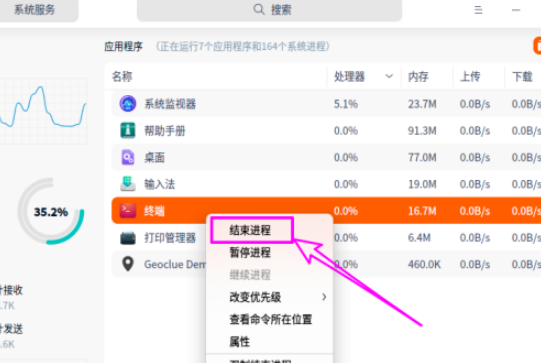Choose 暂停进程 from the context menu
The image size is (541, 363).
[250, 253]
